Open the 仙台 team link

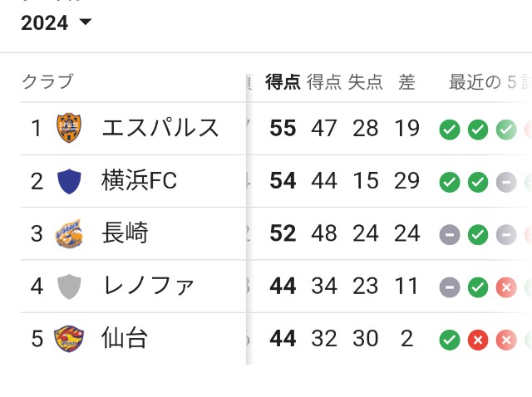pyautogui.click(x=124, y=338)
